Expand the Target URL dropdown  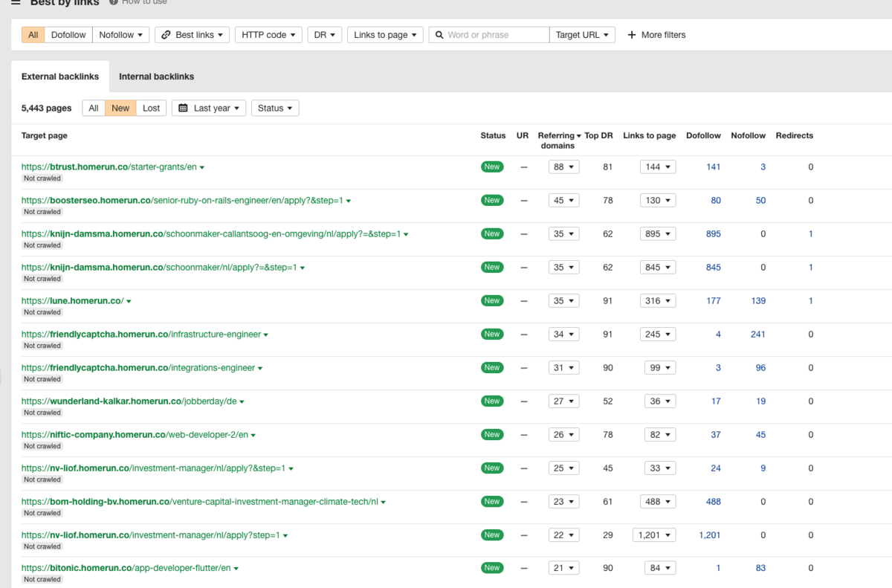pos(582,35)
